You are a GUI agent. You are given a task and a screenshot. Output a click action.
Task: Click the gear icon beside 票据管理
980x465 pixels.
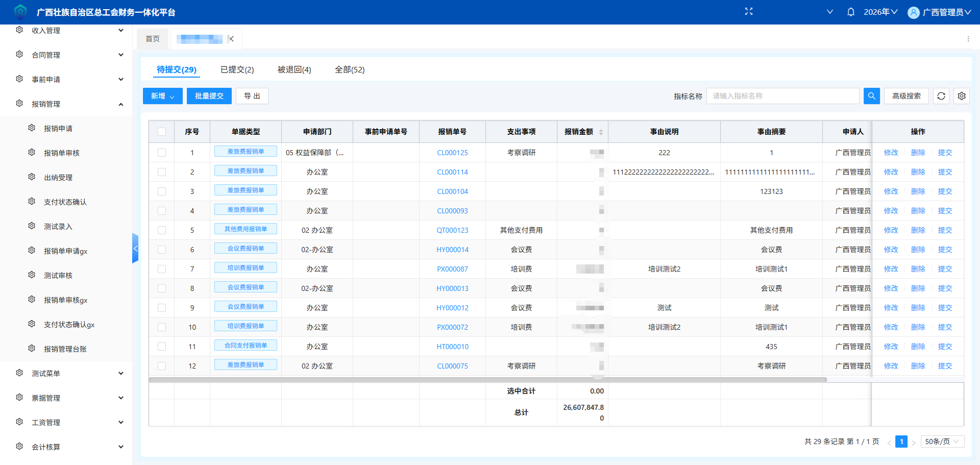(19, 398)
